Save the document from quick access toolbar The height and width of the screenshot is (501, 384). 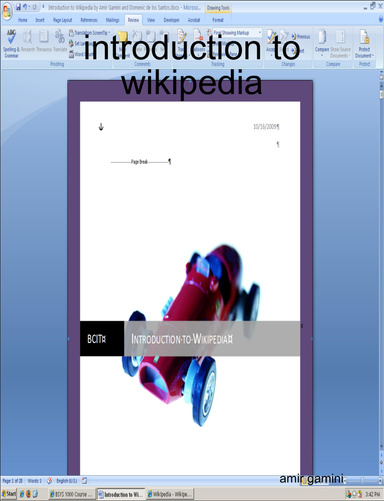coord(19,7)
